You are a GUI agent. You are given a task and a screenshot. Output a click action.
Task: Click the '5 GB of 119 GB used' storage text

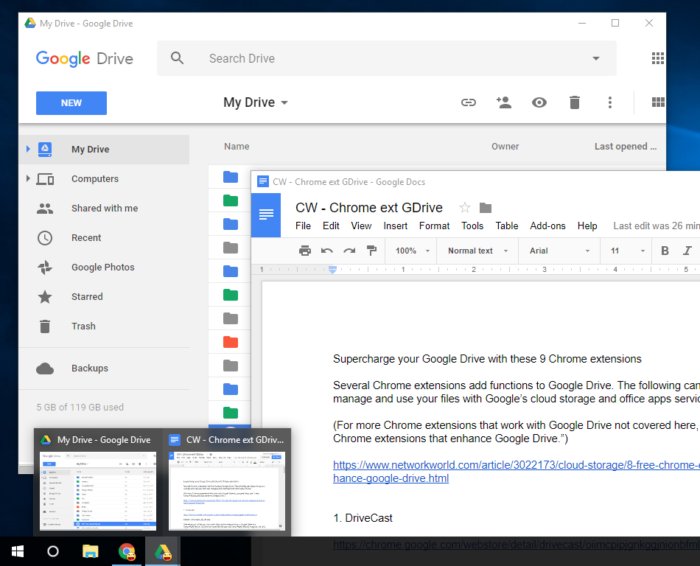(x=80, y=407)
